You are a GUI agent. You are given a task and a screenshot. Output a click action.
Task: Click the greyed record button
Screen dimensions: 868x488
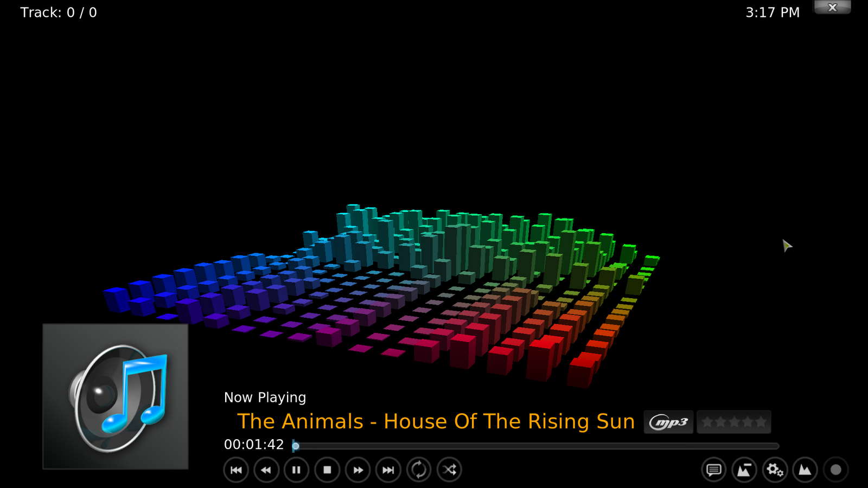pyautogui.click(x=836, y=470)
